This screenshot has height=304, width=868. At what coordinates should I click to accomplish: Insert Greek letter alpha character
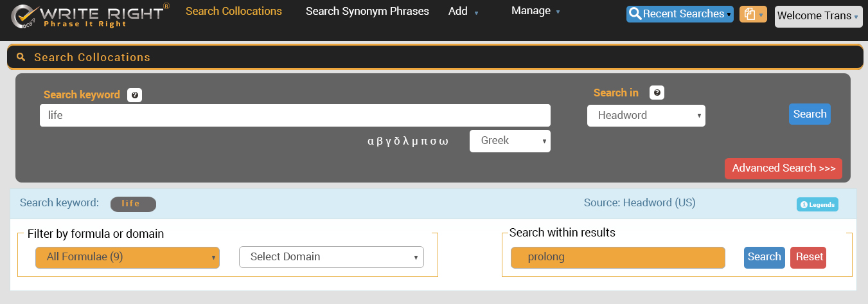pos(371,141)
